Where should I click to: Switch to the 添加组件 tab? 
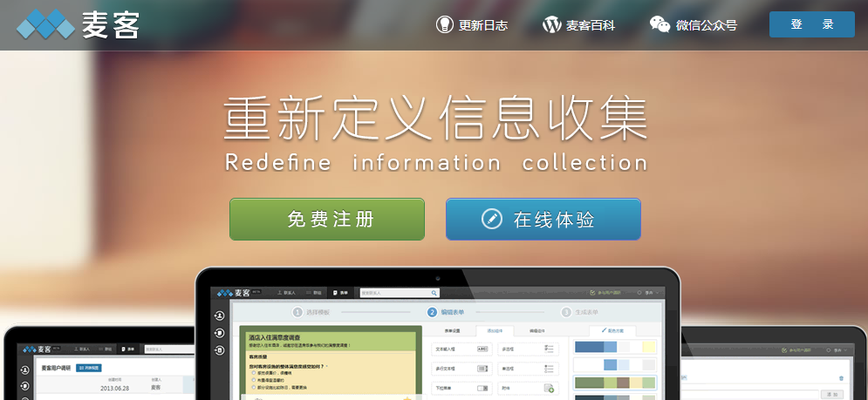click(495, 331)
